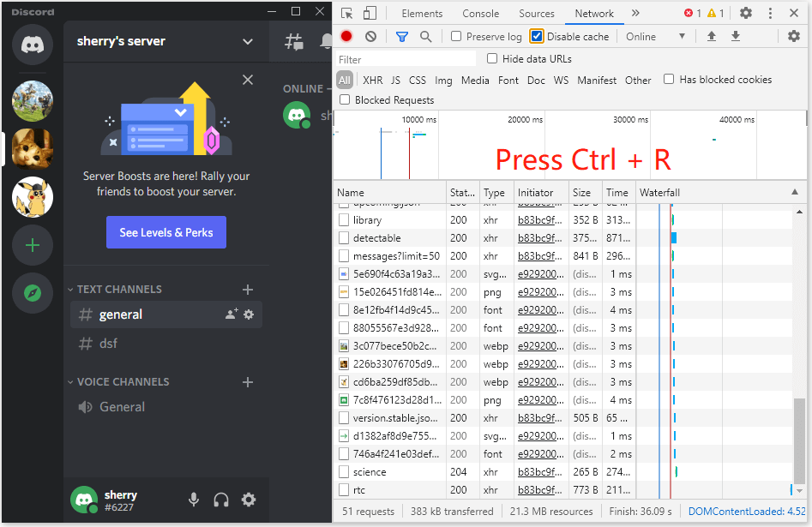
Task: Open initiator link for rtc request
Action: coord(539,490)
